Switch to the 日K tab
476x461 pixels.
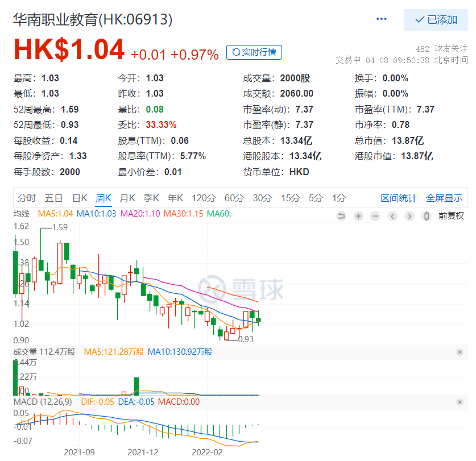(x=79, y=198)
